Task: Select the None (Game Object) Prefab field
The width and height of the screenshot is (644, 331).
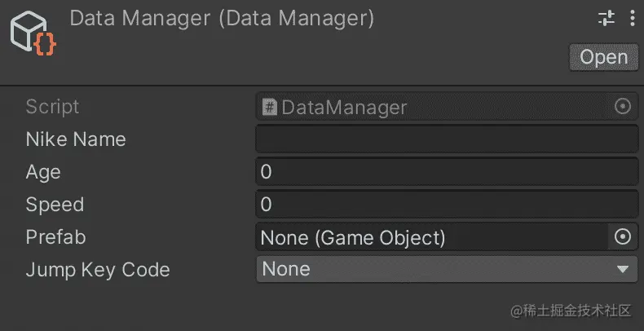Action: (432, 237)
